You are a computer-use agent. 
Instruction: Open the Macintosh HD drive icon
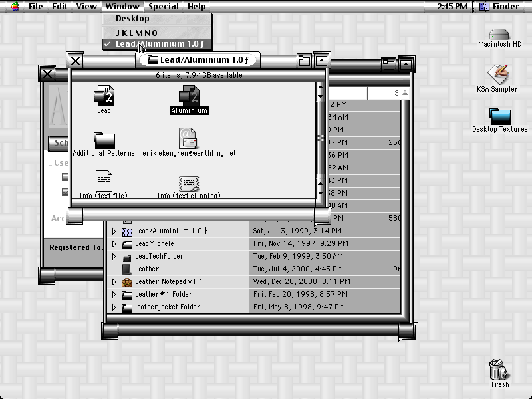(499, 35)
